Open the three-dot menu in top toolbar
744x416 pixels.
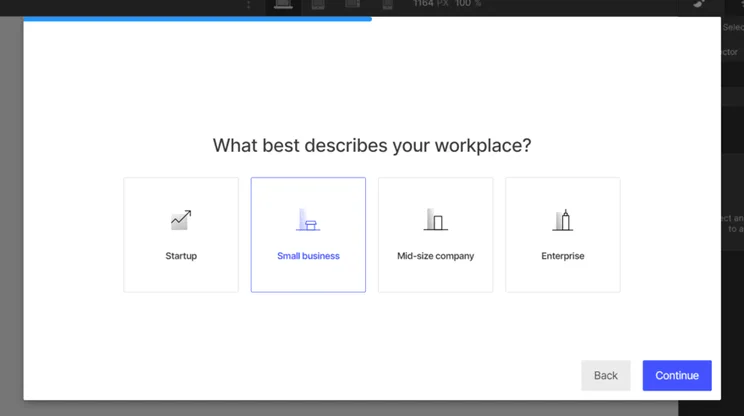pyautogui.click(x=248, y=5)
